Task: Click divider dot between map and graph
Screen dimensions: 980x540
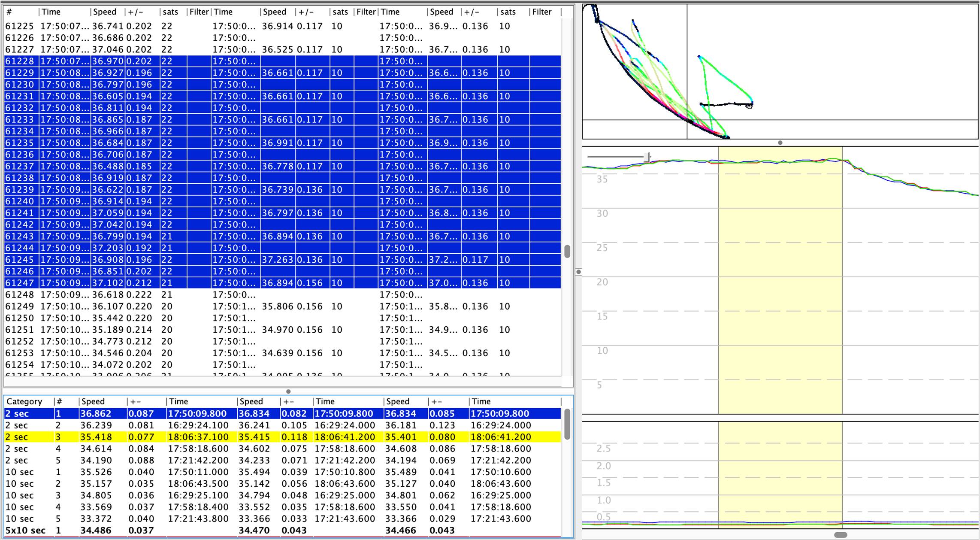Action: coord(780,143)
